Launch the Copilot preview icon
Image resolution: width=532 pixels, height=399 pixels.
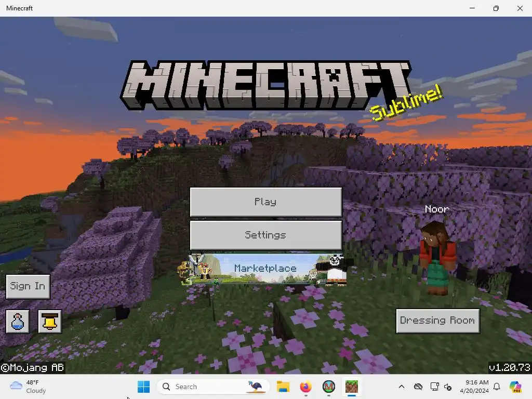[x=515, y=387]
